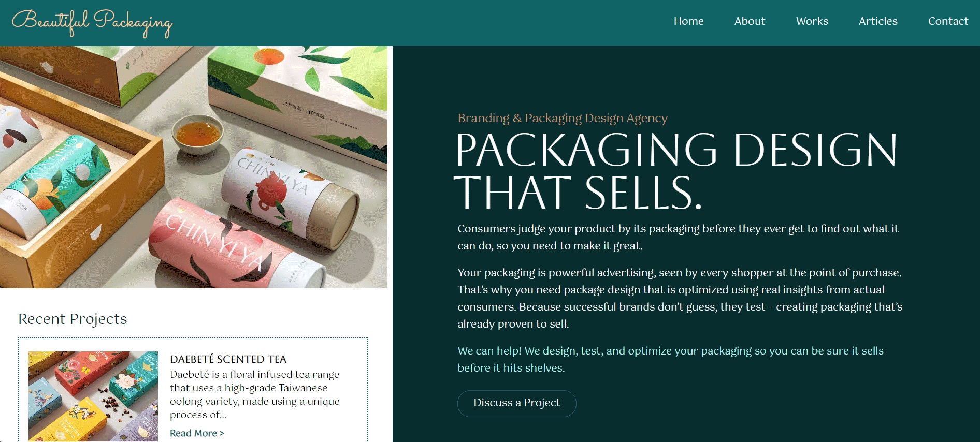Open the Daebeté Scented Tea title

coord(228,359)
